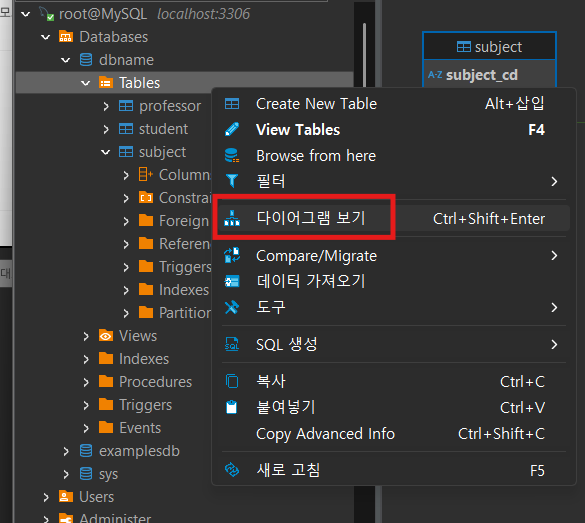This screenshot has height=523, width=585.
Task: Click the Compare/Migrate icon
Action: coord(232,256)
